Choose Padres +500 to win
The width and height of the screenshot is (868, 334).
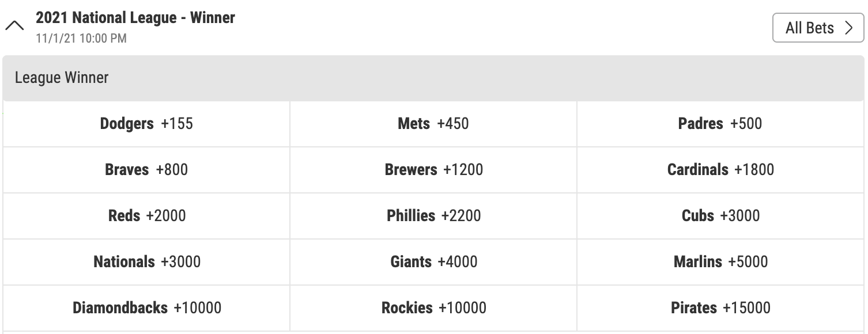[x=720, y=124]
